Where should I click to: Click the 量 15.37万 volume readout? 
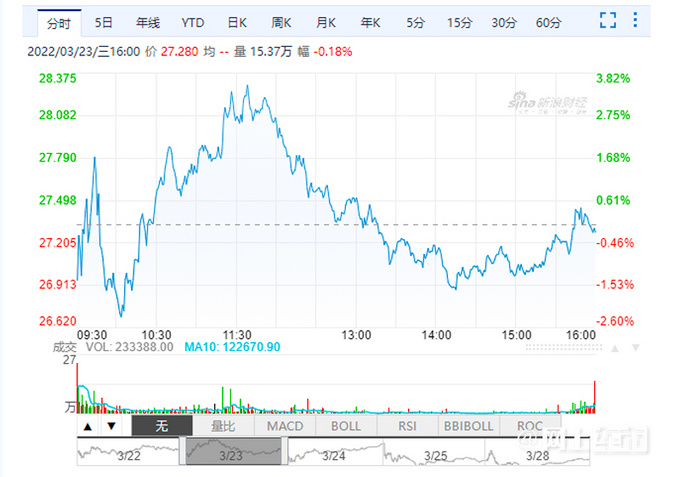tap(263, 52)
